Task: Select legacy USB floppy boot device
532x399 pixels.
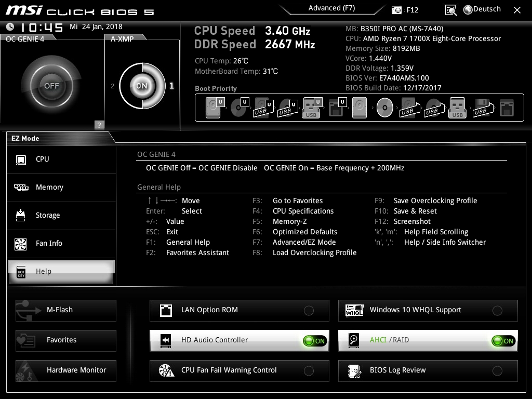Action: (x=483, y=108)
